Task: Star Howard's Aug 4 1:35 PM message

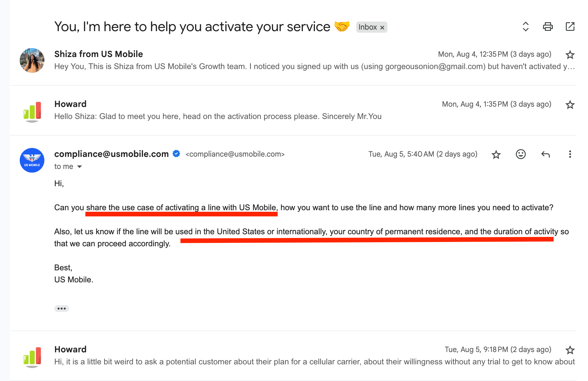Action: point(570,105)
